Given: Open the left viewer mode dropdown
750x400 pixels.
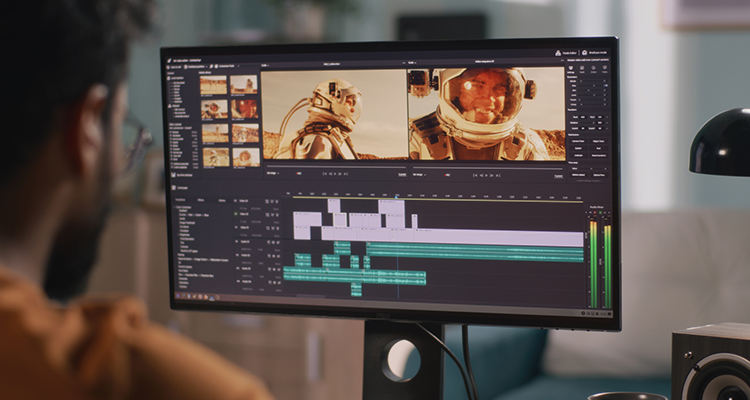Looking at the screenshot, I should click(265, 65).
